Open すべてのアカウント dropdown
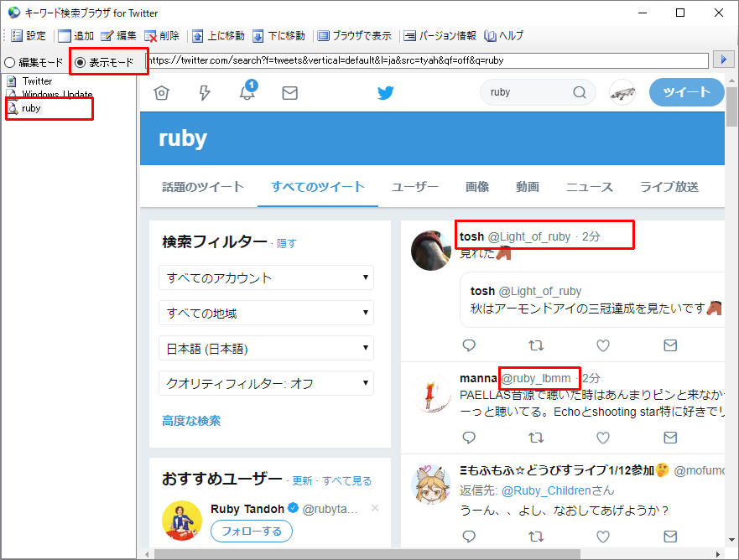 (266, 277)
